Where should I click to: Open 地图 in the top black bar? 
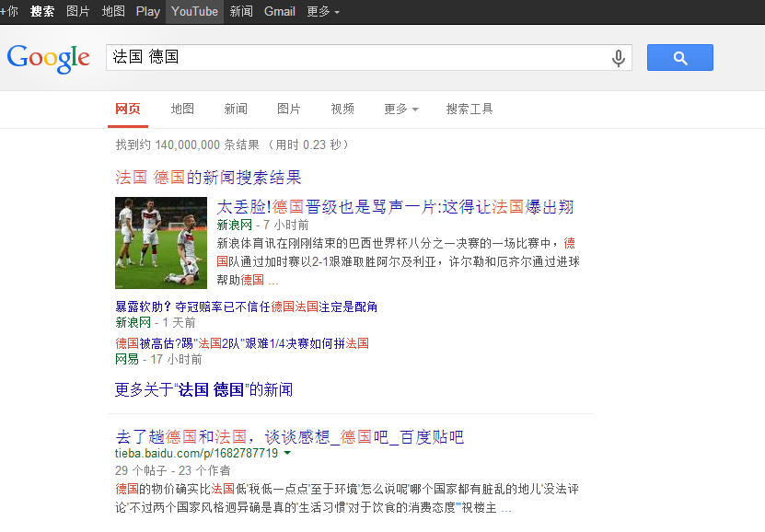pyautogui.click(x=113, y=11)
